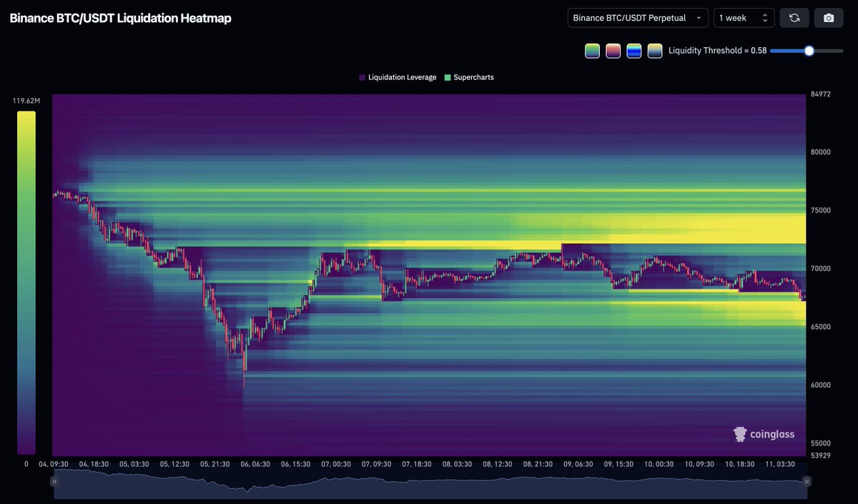Screen dimensions: 858x504
Task: Click the refresh heatmap icon button
Action: (794, 18)
